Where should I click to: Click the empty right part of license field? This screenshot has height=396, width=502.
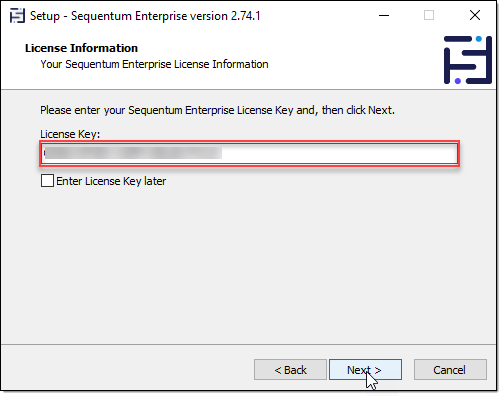tap(339, 154)
